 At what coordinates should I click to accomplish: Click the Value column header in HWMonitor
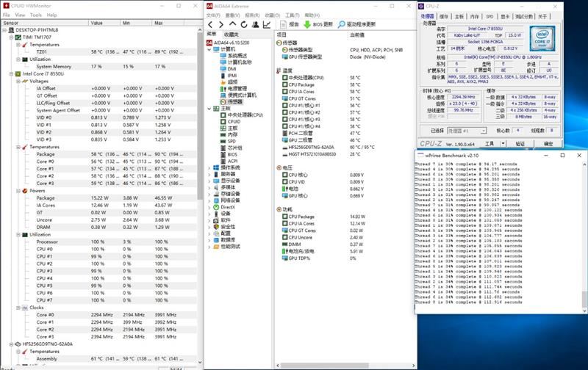[x=104, y=23]
